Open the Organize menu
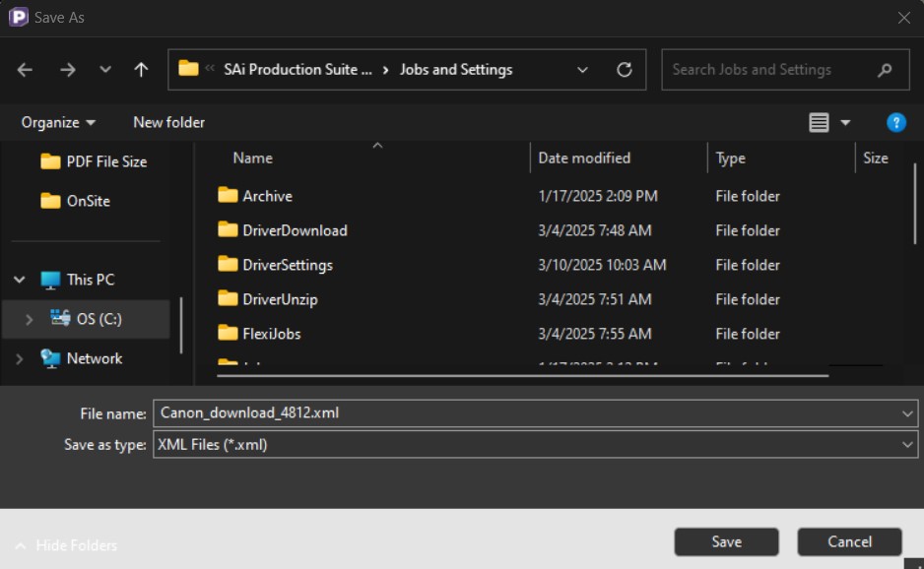Viewport: 924px width, 569px height. (58, 122)
